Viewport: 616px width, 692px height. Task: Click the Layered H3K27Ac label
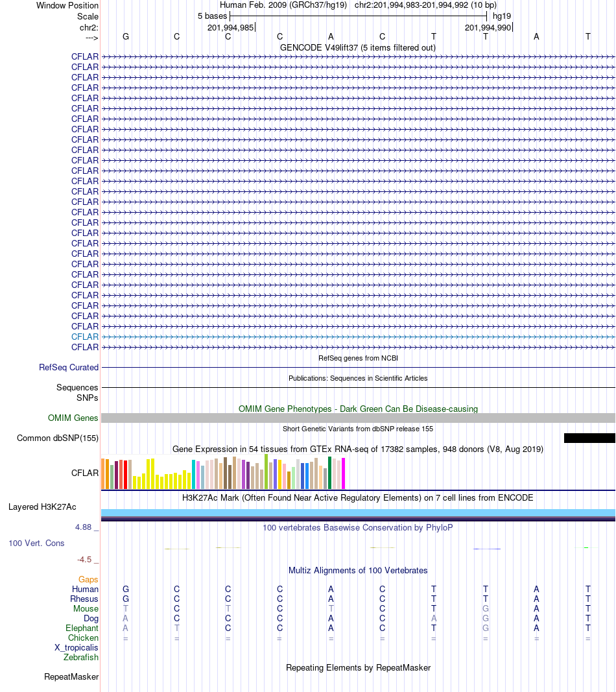coord(42,507)
